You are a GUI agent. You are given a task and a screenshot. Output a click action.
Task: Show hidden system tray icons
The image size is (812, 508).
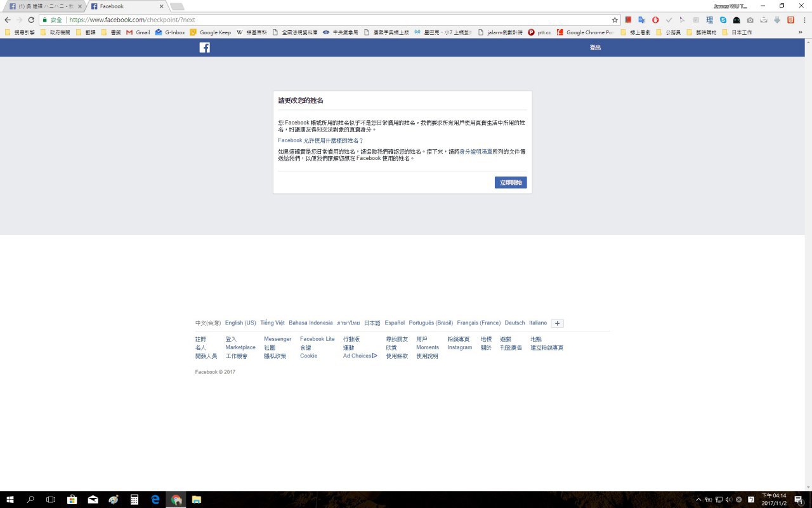[698, 500]
